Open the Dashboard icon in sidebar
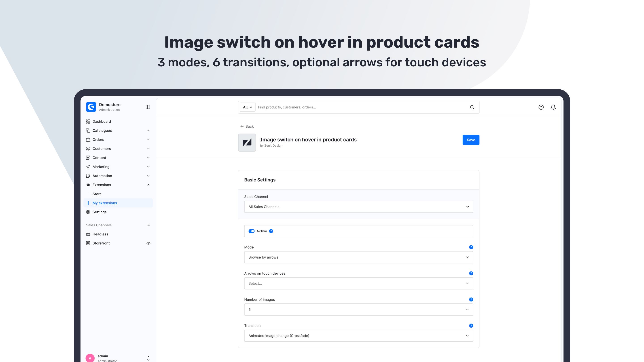Image resolution: width=644 pixels, height=362 pixels. (88, 121)
